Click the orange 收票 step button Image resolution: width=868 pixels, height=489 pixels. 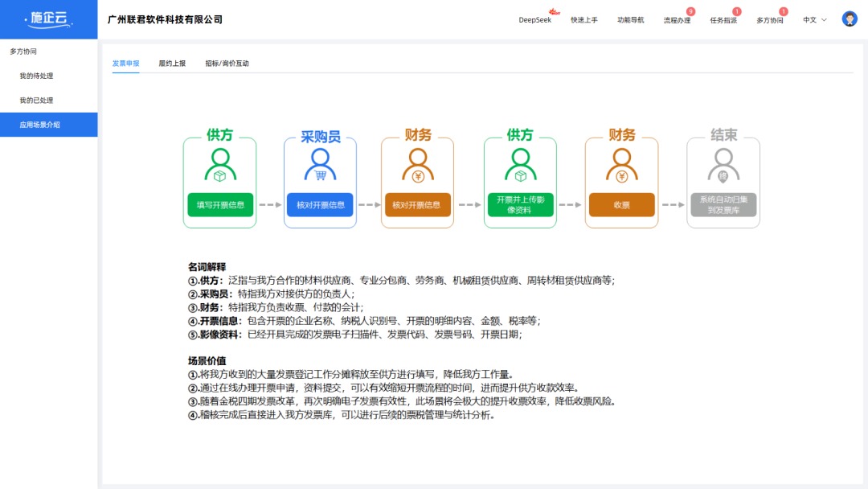point(621,205)
